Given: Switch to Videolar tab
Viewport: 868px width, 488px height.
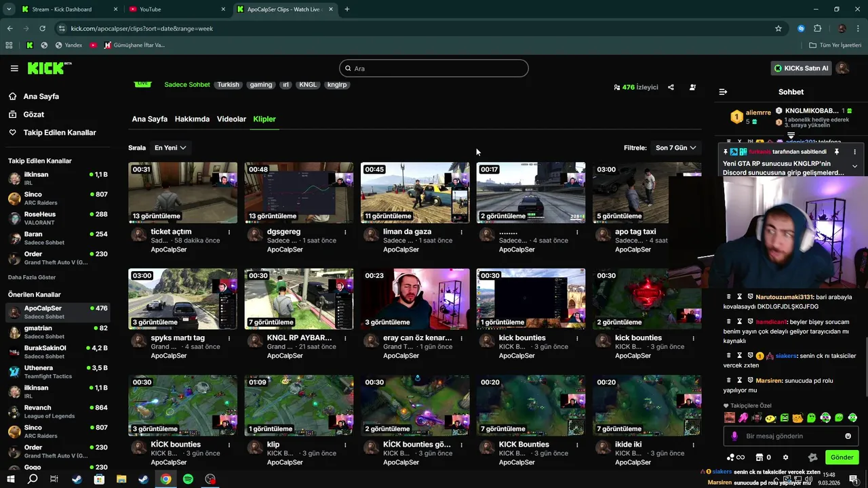Looking at the screenshot, I should (x=231, y=119).
